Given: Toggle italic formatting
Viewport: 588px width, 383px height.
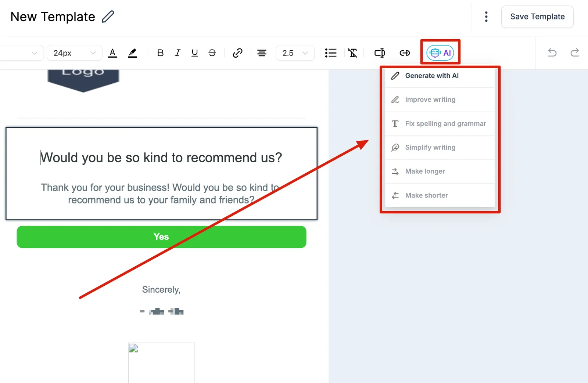Looking at the screenshot, I should pos(178,53).
